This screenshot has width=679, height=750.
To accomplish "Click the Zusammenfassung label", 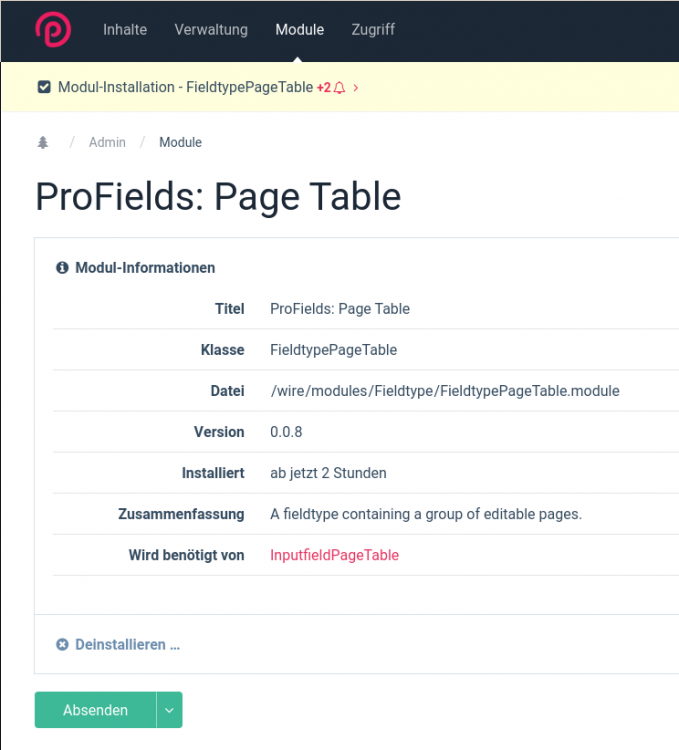I will tap(181, 514).
